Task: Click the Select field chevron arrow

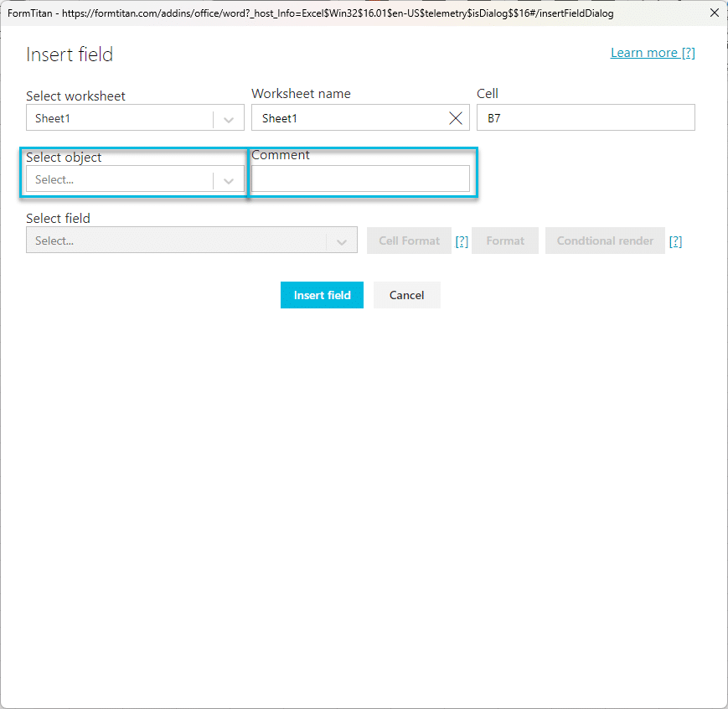Action: click(342, 241)
